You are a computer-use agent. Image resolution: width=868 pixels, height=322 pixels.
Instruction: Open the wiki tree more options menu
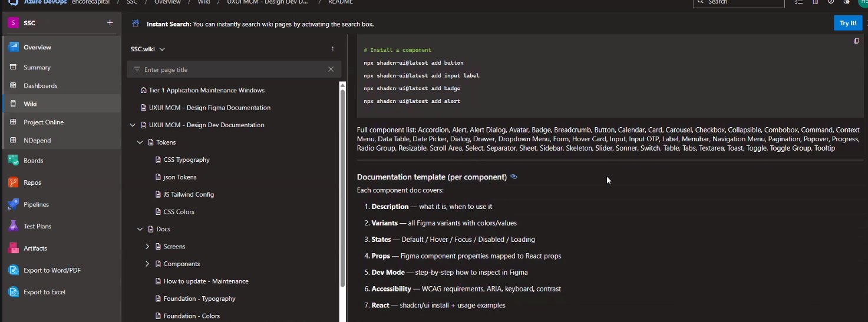333,49
